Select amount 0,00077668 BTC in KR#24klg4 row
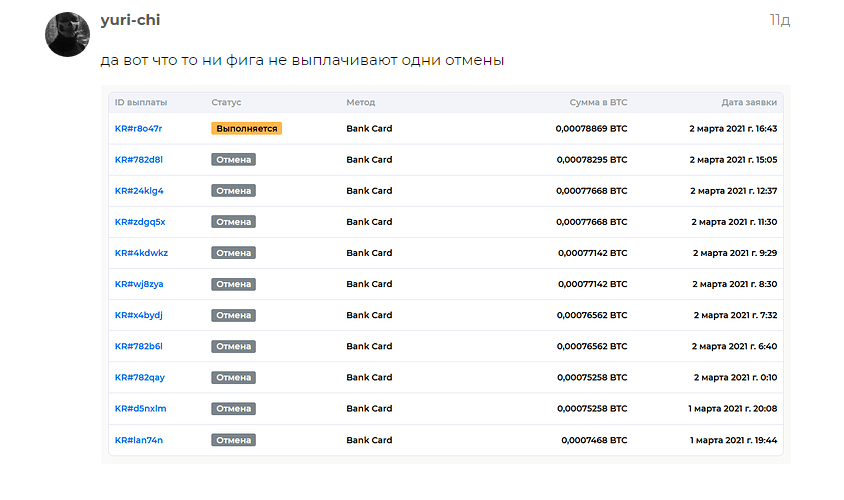Viewport: 844px width, 500px height. [592, 191]
